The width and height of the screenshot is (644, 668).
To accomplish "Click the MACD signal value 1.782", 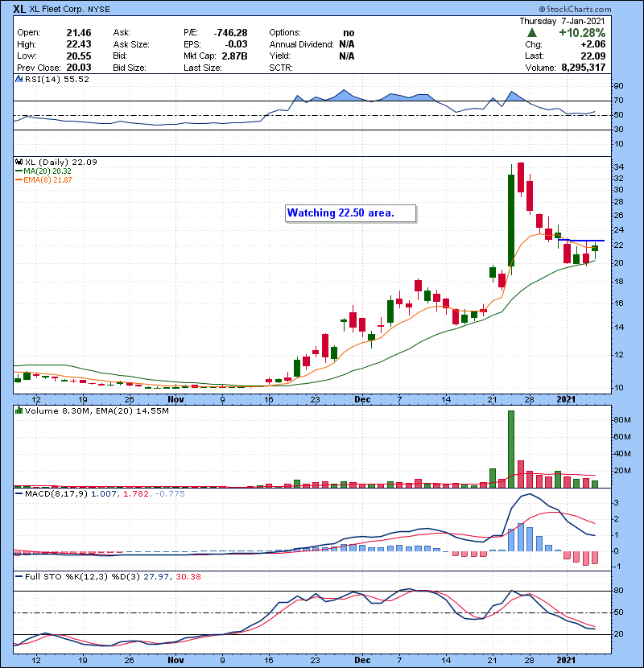I will pos(136,494).
